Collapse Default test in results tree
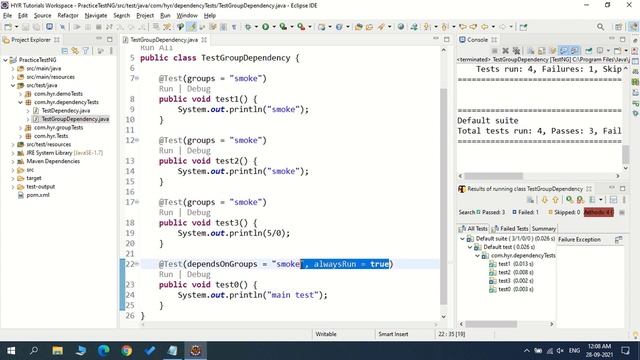The height and width of the screenshot is (360, 640). pos(470,247)
